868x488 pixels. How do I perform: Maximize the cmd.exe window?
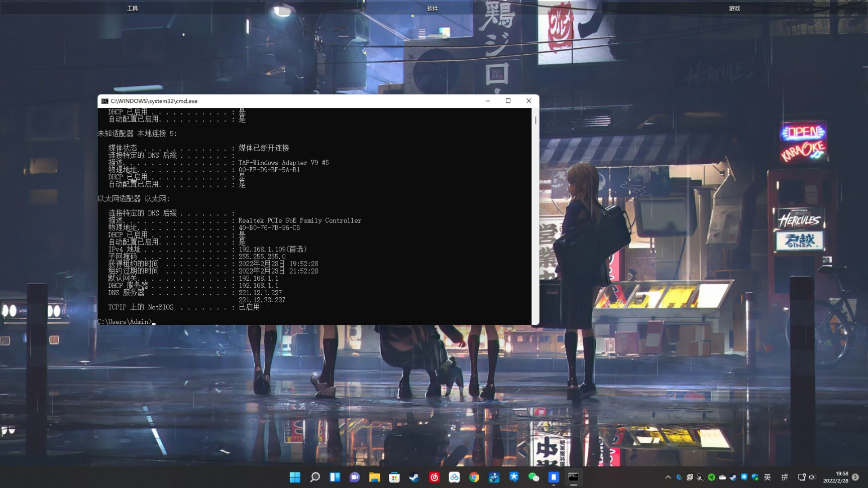[508, 101]
